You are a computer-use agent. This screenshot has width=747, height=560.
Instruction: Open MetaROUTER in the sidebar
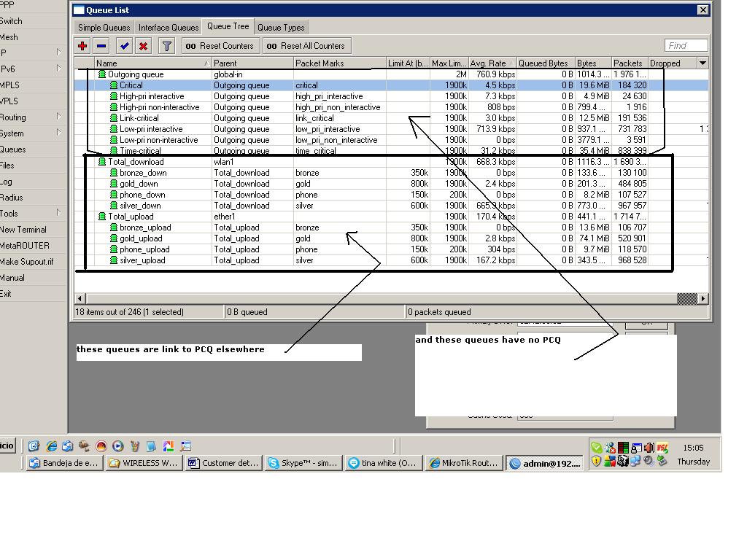(31, 246)
